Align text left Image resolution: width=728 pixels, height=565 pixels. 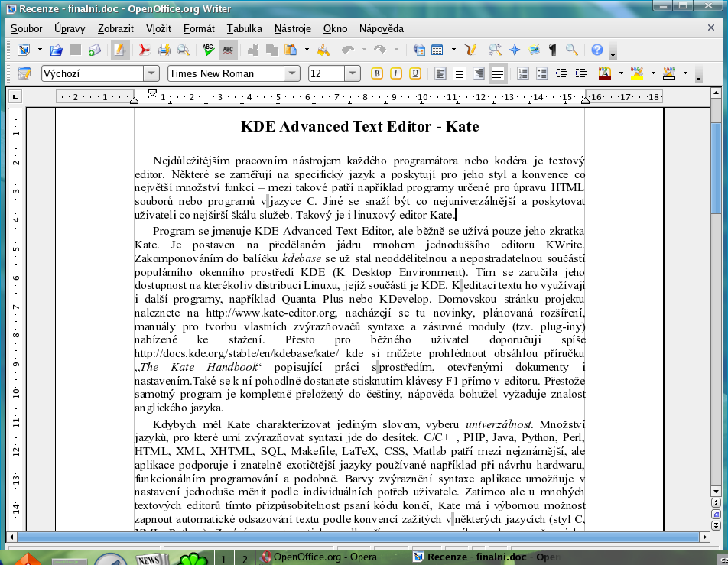[x=440, y=73]
